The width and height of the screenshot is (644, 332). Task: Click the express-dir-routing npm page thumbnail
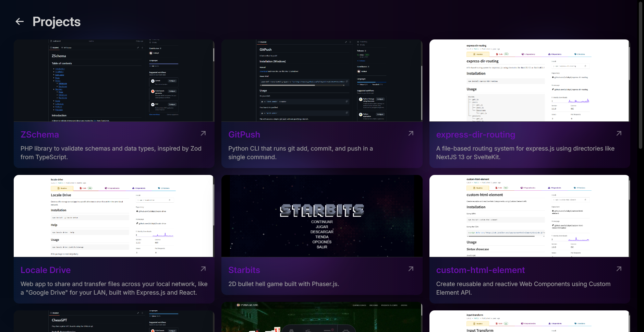click(x=530, y=81)
